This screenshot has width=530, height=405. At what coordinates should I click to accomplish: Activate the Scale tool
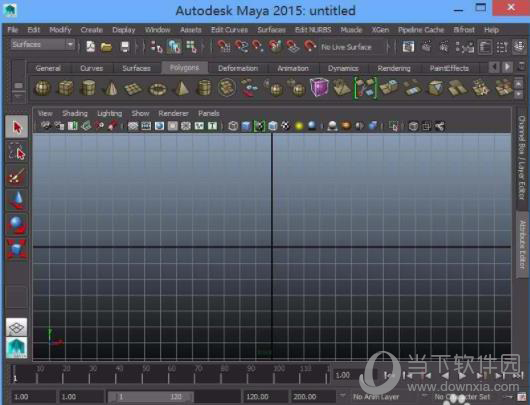(x=17, y=249)
